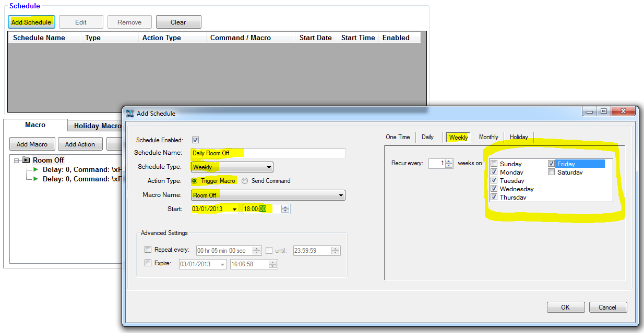Enable the Repeat every option

click(x=148, y=250)
